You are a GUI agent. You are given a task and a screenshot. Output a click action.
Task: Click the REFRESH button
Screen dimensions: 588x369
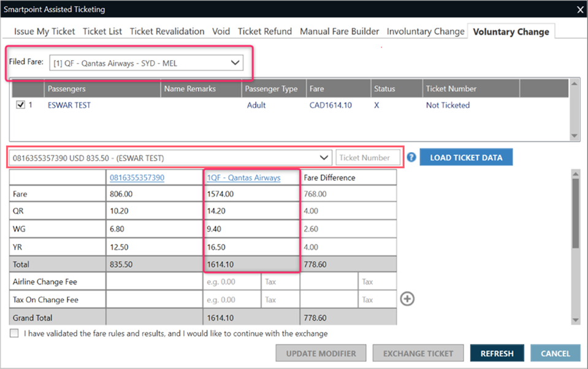click(497, 353)
